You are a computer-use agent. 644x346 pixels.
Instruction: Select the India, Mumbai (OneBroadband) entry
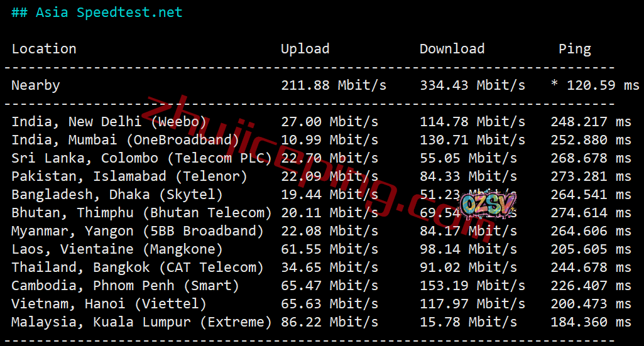coord(125,140)
